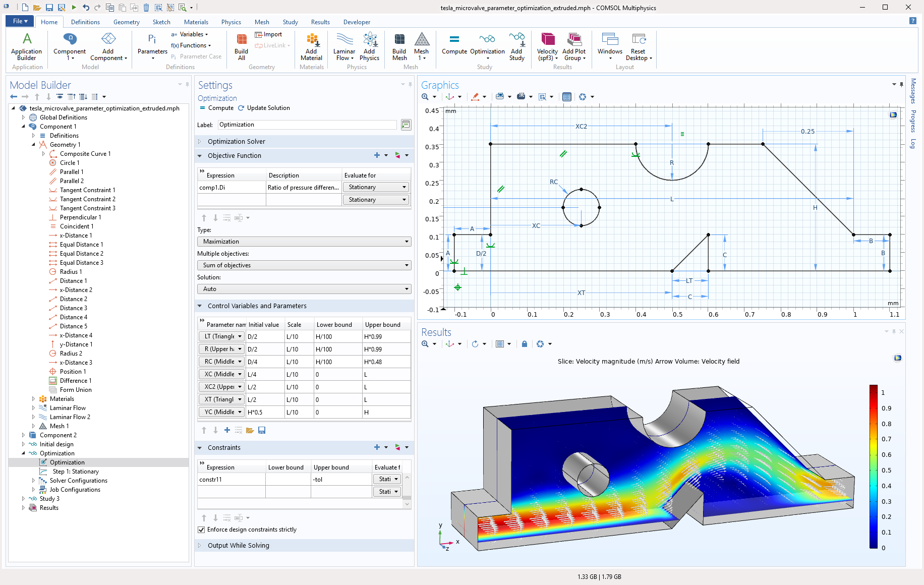Expand the Global Definitions tree node
The height and width of the screenshot is (585, 924).
(x=23, y=117)
